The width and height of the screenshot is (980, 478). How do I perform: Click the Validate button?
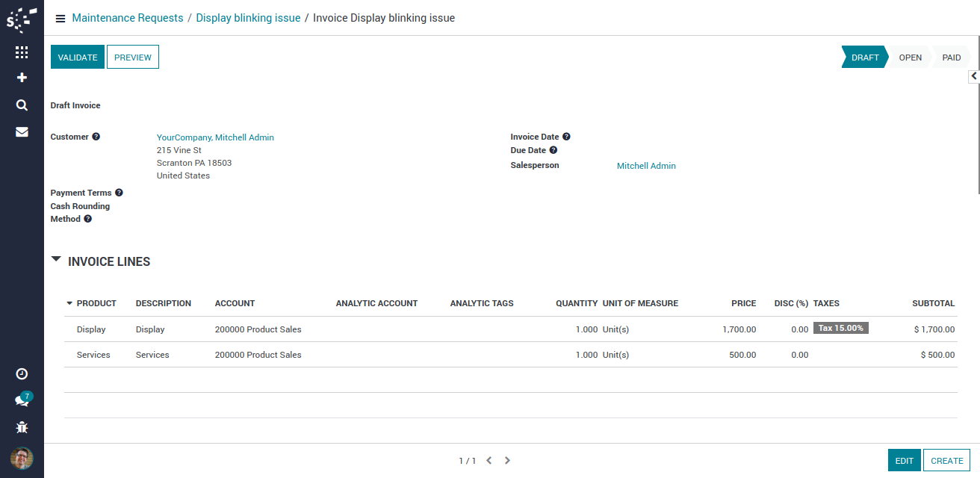(78, 58)
